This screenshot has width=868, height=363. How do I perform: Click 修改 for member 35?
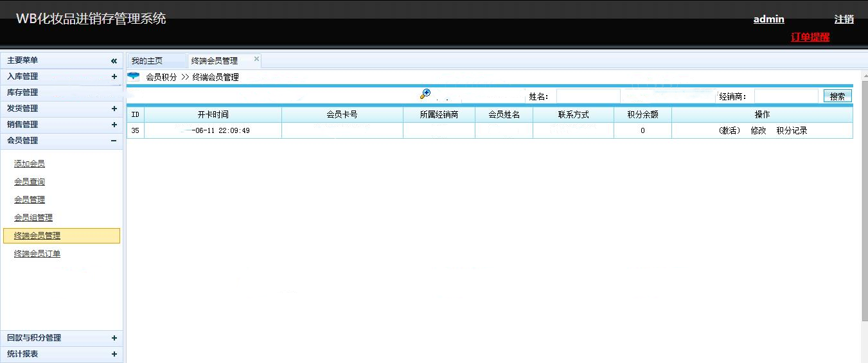[x=758, y=130]
